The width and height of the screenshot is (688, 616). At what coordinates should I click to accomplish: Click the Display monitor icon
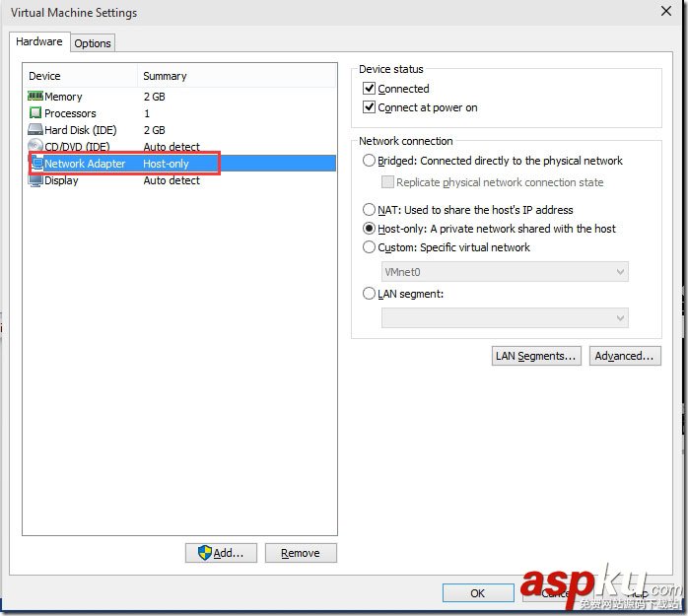click(x=35, y=180)
